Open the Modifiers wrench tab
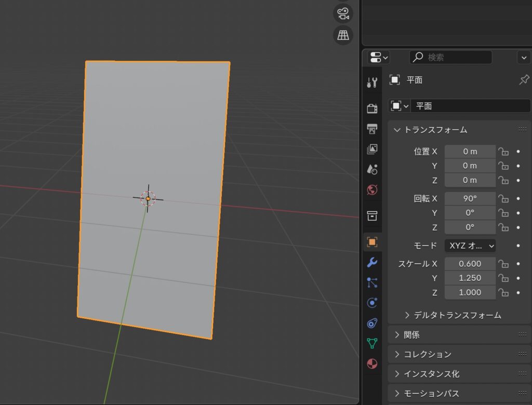The width and height of the screenshot is (532, 405). tap(372, 262)
